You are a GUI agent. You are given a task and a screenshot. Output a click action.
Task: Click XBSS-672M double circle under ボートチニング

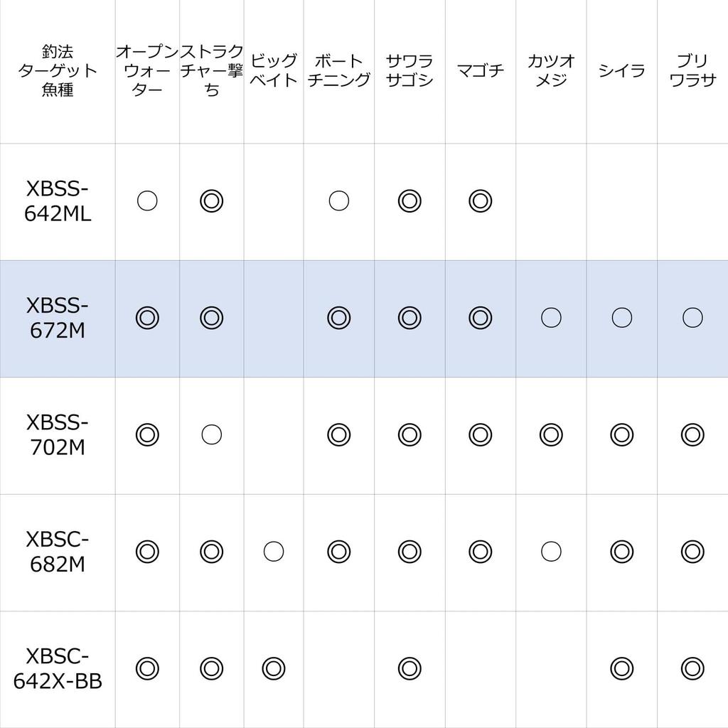339,318
